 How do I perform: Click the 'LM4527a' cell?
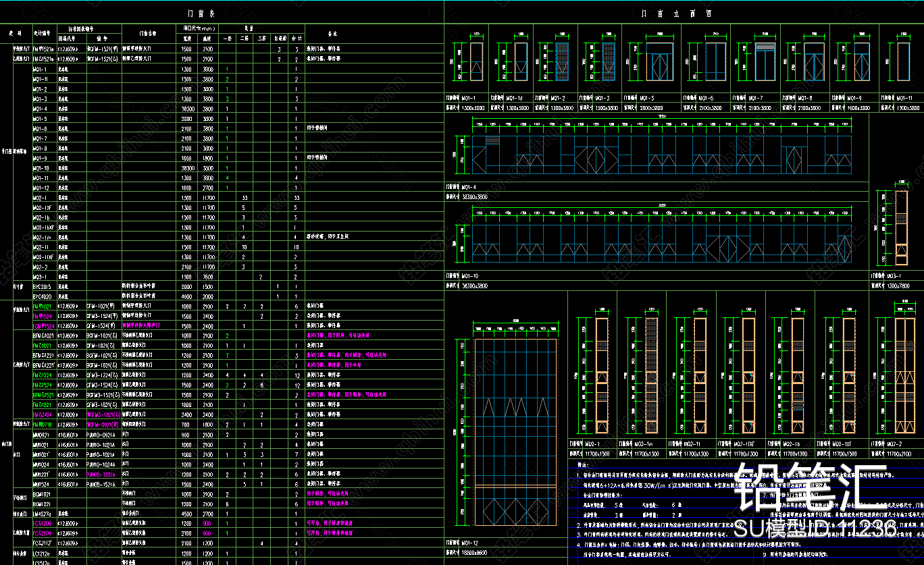(x=42, y=514)
